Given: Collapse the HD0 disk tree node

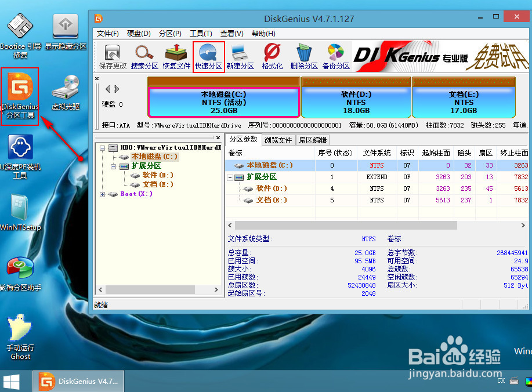Looking at the screenshot, I should 103,148.
